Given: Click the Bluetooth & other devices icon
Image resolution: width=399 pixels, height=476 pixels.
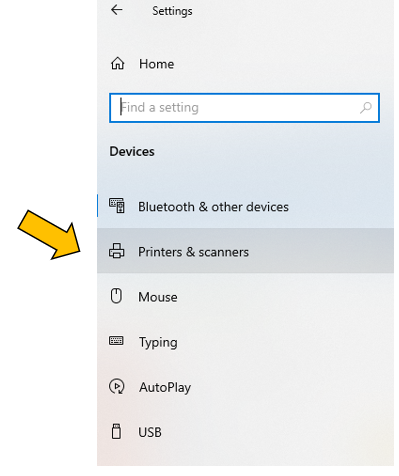Looking at the screenshot, I should [x=117, y=205].
